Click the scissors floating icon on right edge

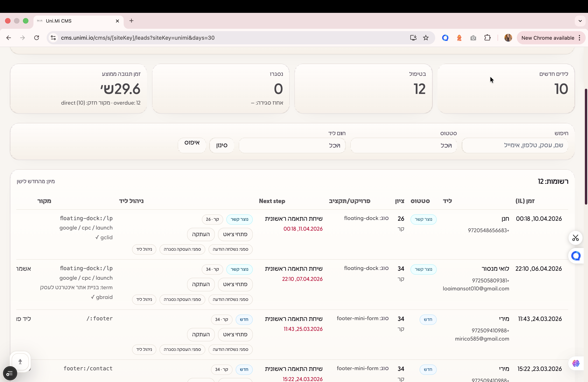tap(575, 238)
